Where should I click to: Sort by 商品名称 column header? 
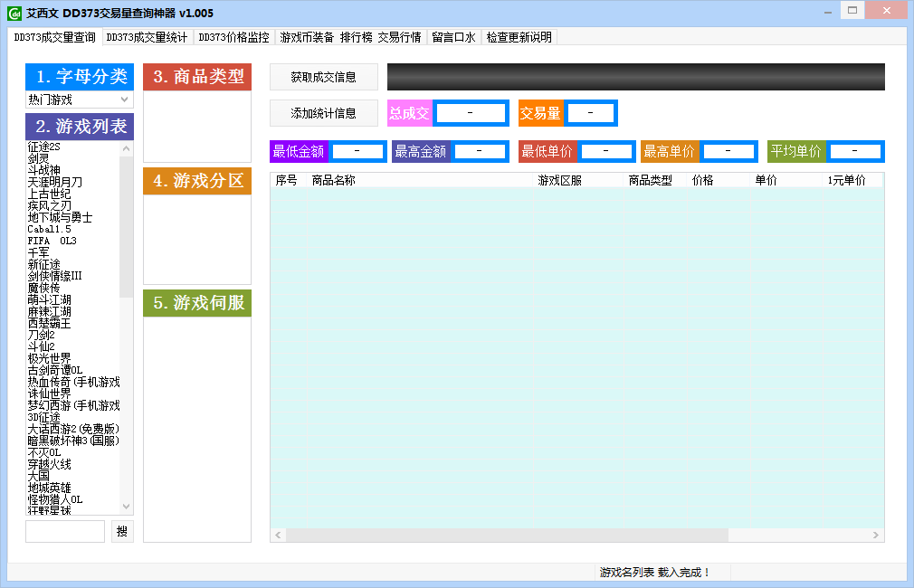click(334, 180)
